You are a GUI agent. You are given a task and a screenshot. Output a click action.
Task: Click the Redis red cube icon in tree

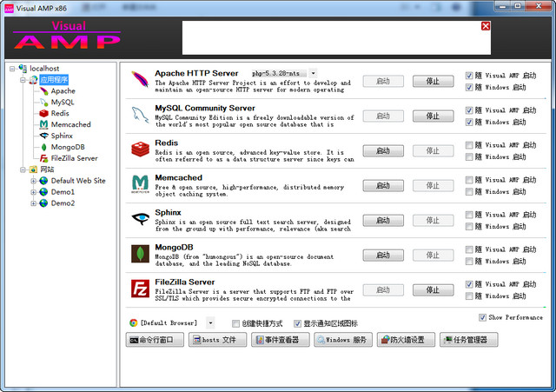tap(43, 113)
